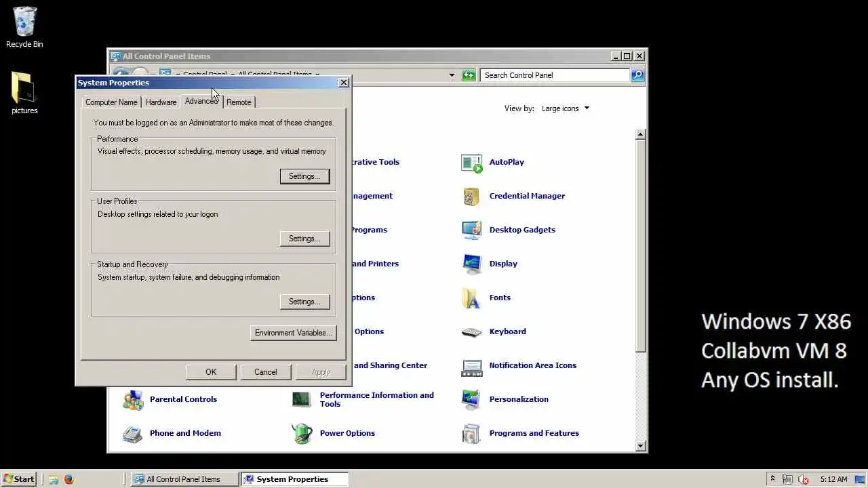Open the AutoPlay control panel icon
Screen dimensions: 868x488
[471, 163]
